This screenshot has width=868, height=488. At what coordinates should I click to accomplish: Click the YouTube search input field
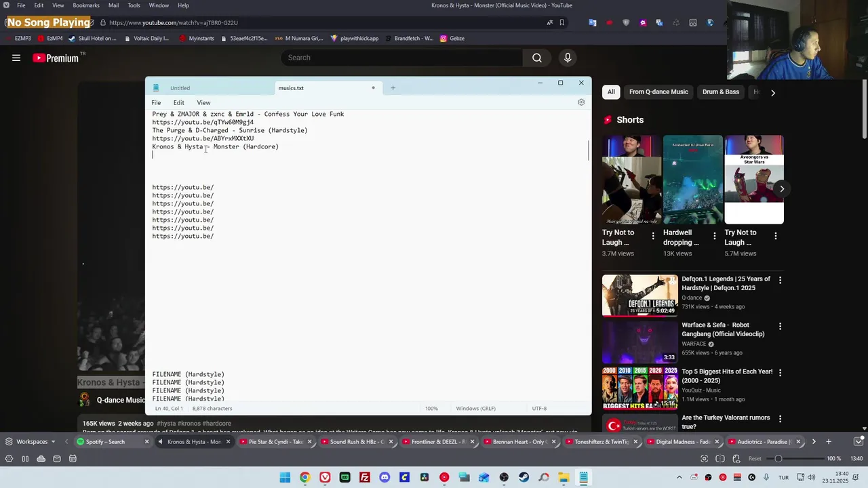click(402, 58)
